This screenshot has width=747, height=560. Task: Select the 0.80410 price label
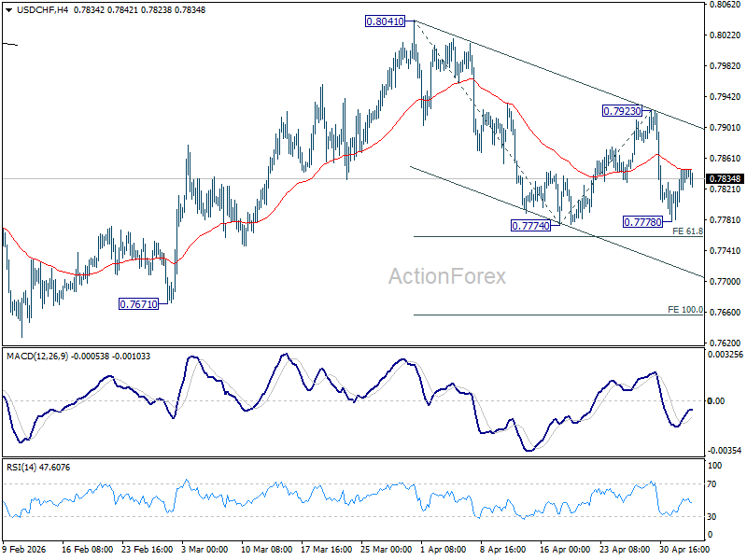tap(385, 21)
